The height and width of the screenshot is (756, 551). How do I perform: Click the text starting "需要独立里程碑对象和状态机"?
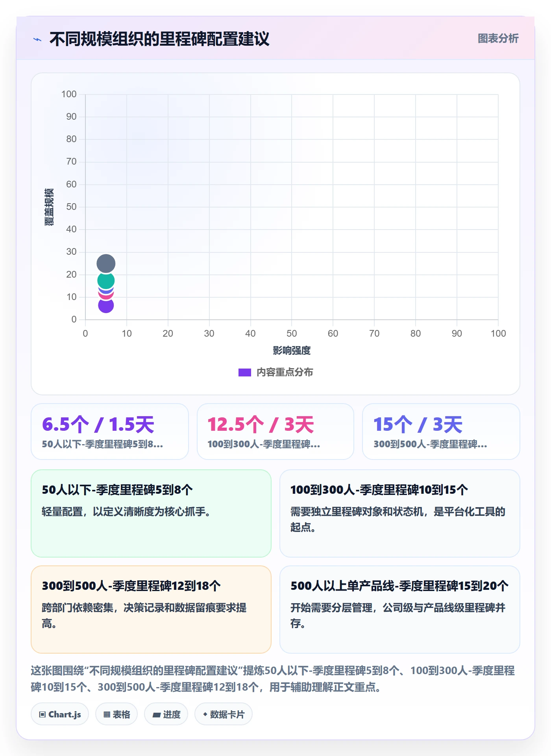point(398,519)
